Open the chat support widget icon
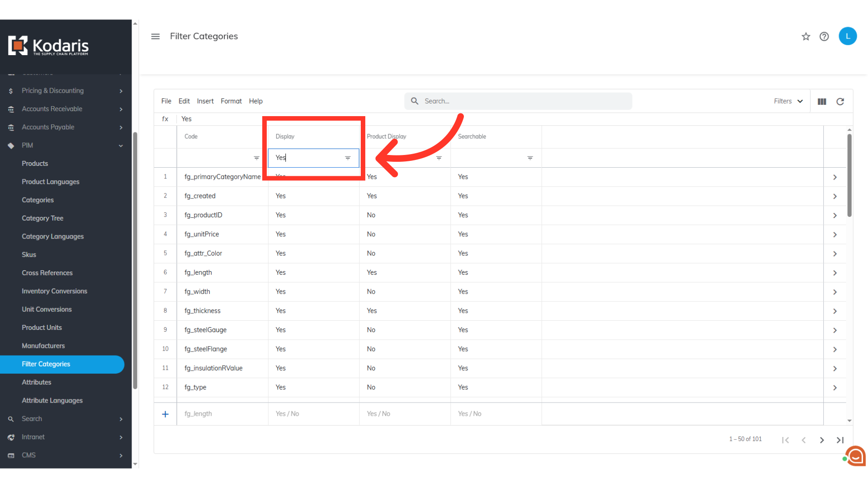 [855, 456]
